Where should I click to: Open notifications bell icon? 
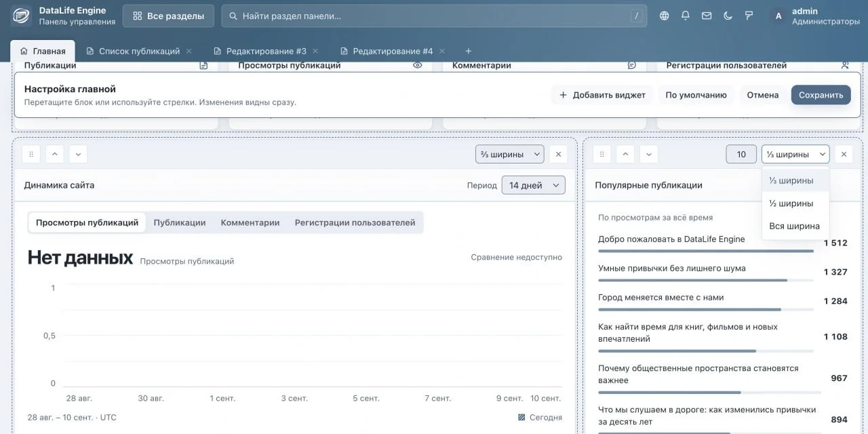coord(686,16)
